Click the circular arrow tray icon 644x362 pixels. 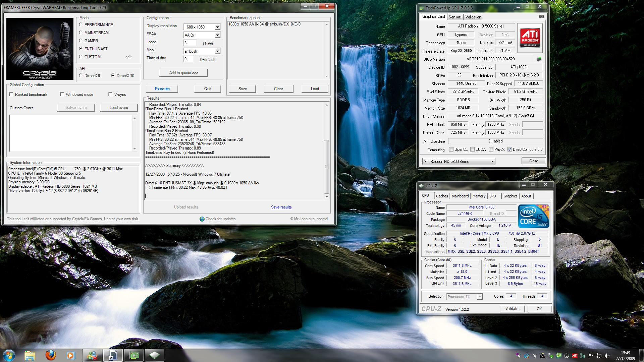point(567,356)
